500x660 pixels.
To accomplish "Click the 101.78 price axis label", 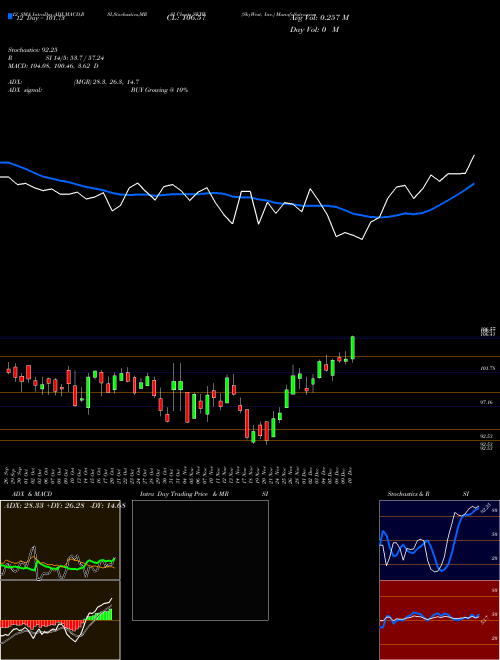I will 487,368.
